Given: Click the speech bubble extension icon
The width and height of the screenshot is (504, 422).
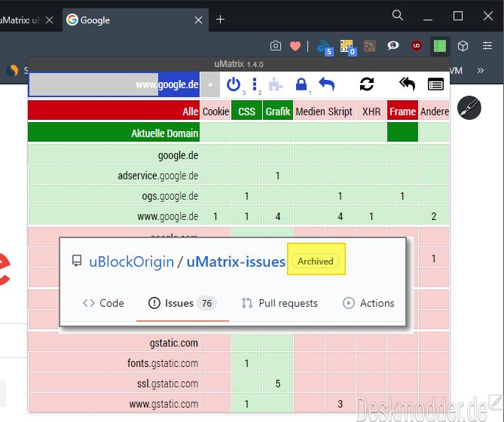Looking at the screenshot, I should (x=393, y=46).
